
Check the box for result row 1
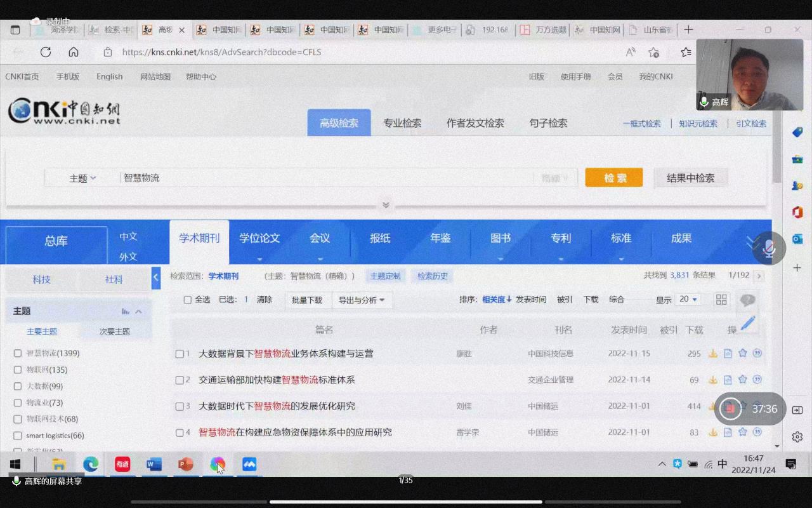click(x=180, y=354)
